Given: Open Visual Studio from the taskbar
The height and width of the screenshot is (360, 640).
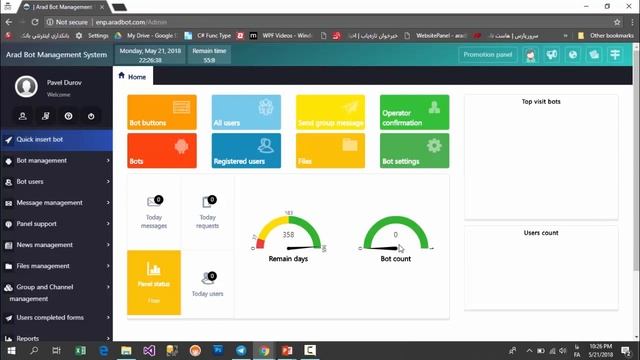Looking at the screenshot, I should coord(149,350).
